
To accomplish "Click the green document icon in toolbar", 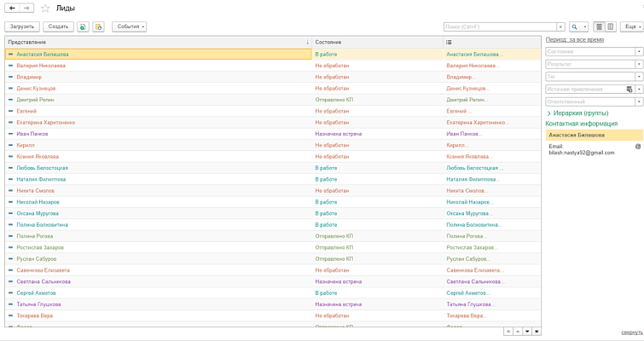I will pos(83,27).
